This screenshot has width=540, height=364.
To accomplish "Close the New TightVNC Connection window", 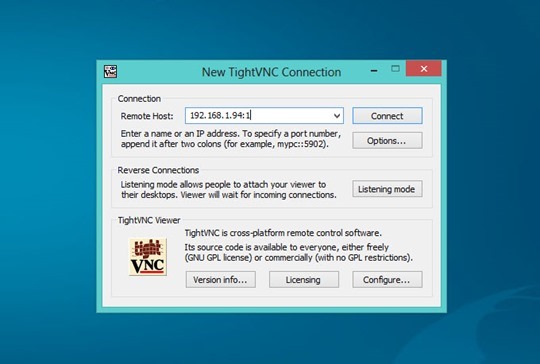I will (x=424, y=69).
